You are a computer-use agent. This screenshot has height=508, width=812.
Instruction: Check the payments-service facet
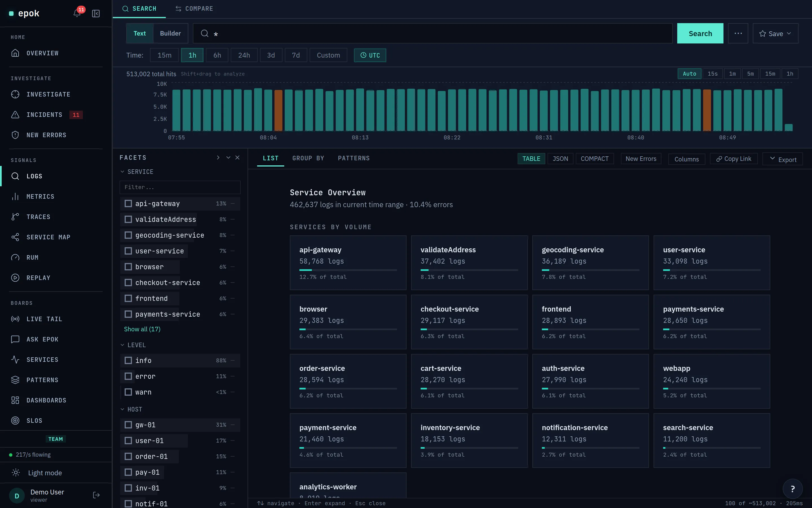(128, 314)
